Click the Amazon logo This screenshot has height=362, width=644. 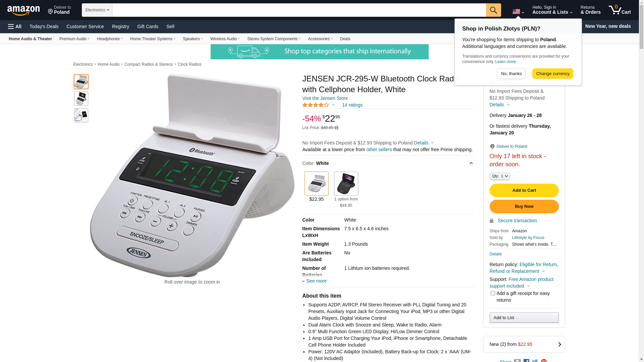pos(23,10)
